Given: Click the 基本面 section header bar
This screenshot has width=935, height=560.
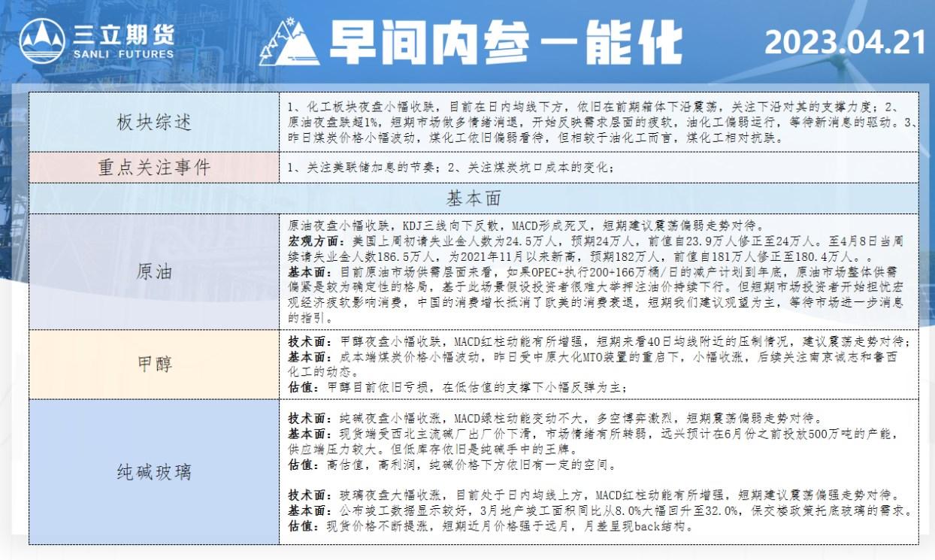Looking at the screenshot, I should 474,198.
